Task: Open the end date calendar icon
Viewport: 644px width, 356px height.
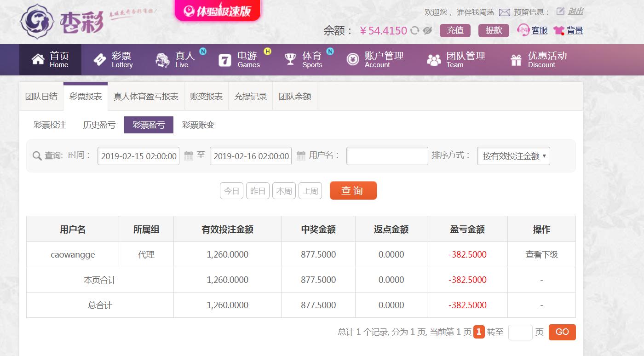Action: (x=301, y=155)
